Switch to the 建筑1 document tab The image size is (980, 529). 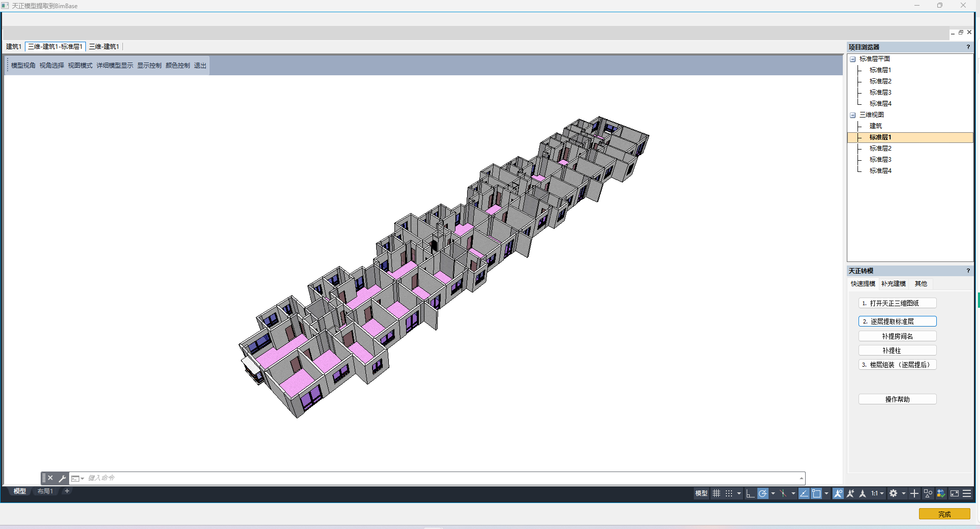[x=14, y=47]
